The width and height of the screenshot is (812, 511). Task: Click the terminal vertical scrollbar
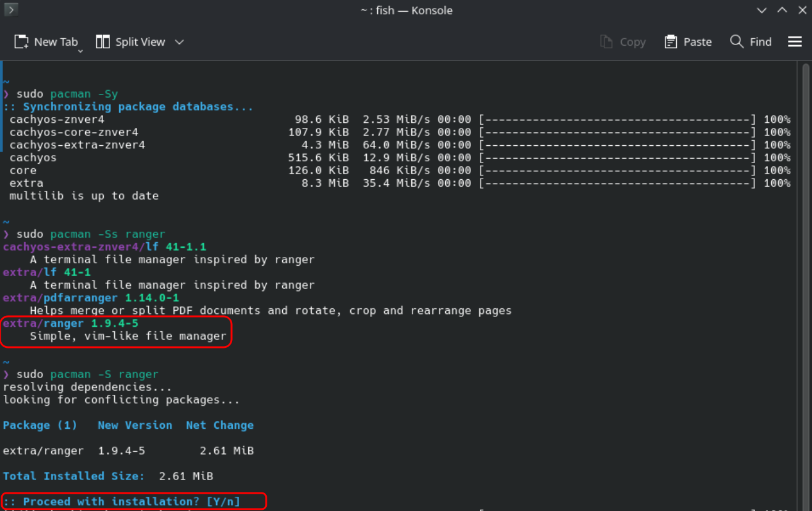pyautogui.click(x=806, y=287)
